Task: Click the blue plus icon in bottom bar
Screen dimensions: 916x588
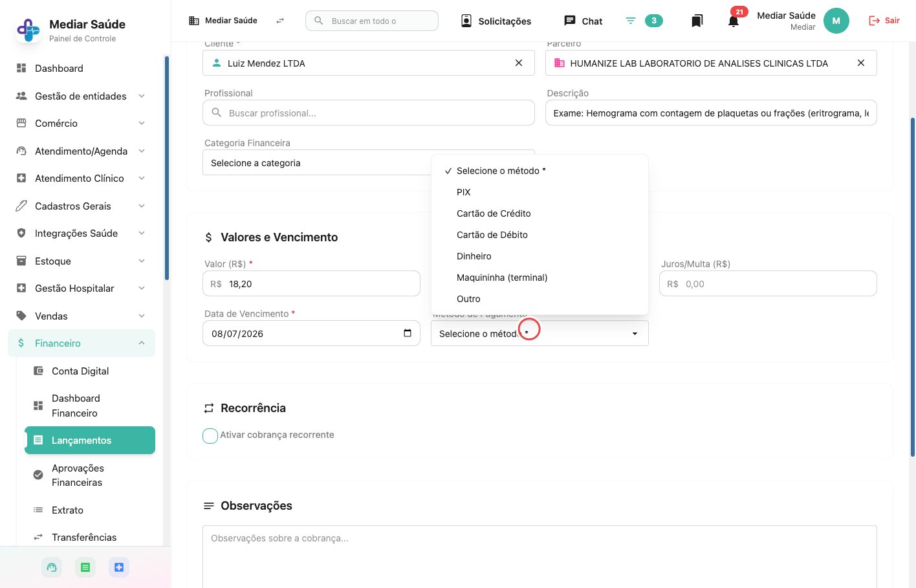Action: coord(119,567)
